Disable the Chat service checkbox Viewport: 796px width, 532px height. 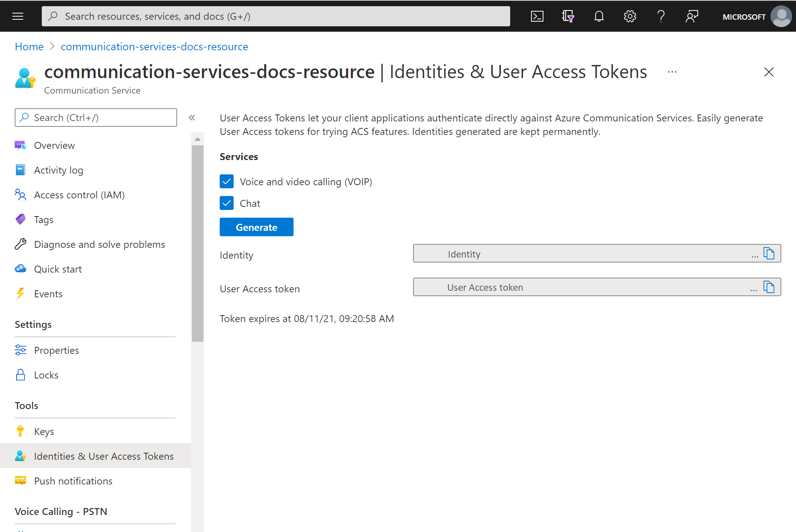(x=227, y=203)
